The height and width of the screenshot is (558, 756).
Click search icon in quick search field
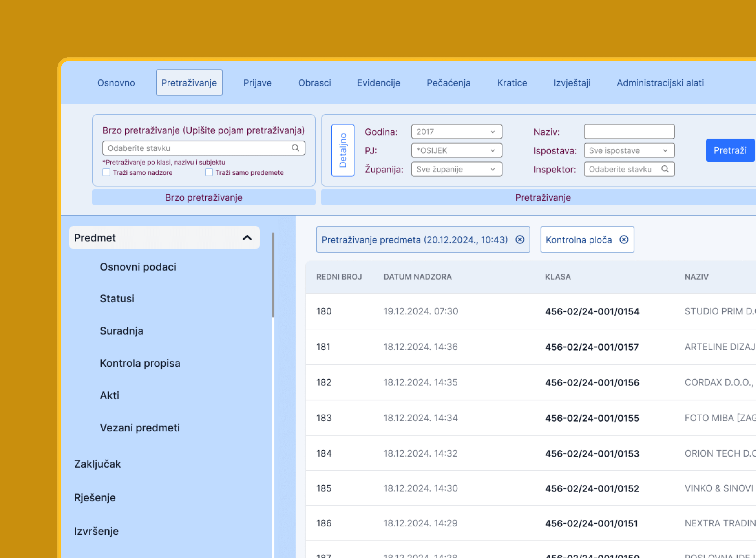tap(295, 148)
